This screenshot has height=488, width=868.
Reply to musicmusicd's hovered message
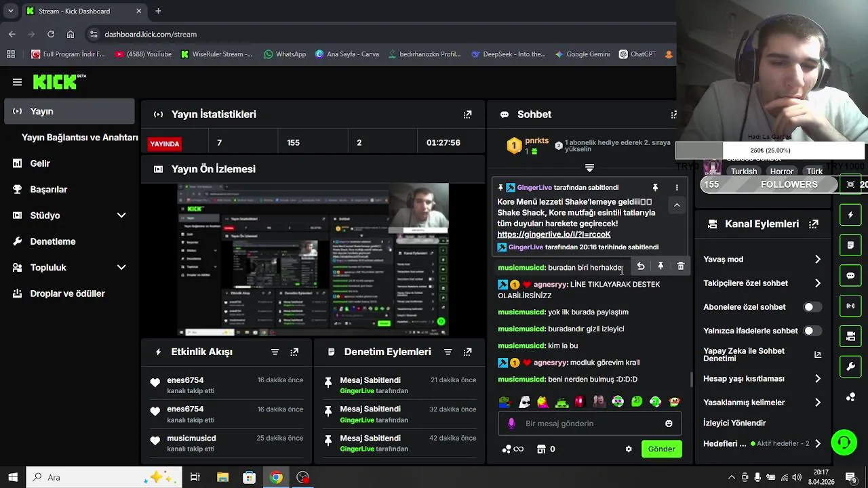640,266
